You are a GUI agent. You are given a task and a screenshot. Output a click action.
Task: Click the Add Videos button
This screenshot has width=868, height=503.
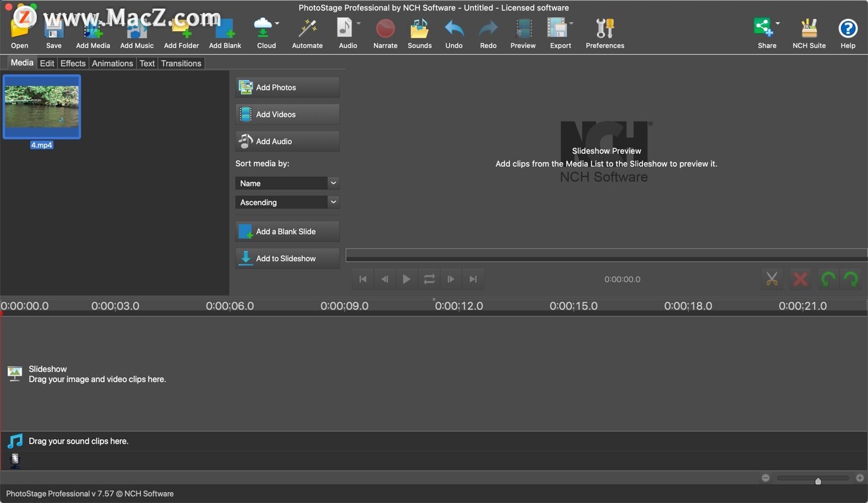287,114
